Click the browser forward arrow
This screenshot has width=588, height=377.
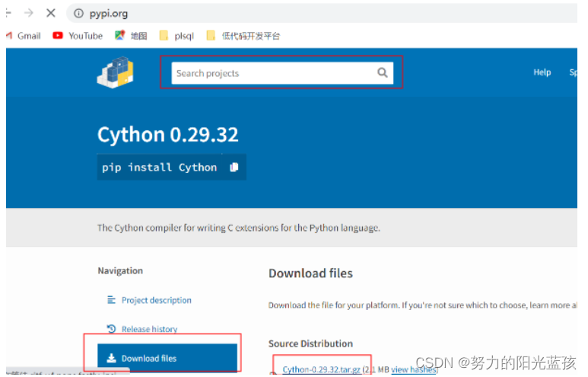point(28,13)
